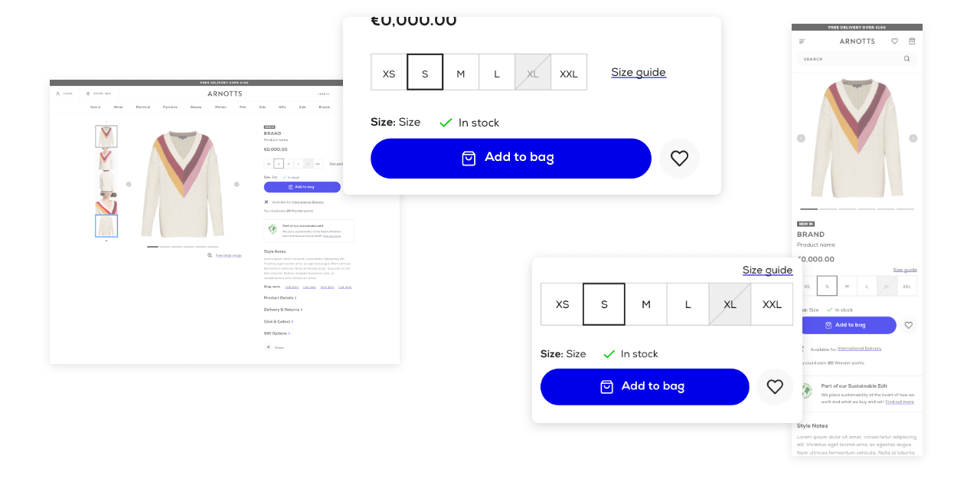This screenshot has width=980, height=479.
Task: Open the Women menu in the navigation bar
Action: tap(222, 107)
